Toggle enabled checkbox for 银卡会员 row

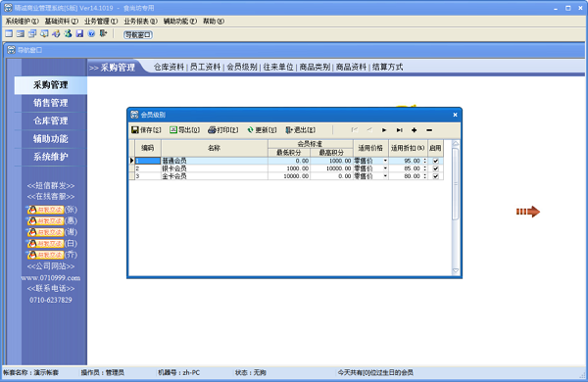click(436, 168)
